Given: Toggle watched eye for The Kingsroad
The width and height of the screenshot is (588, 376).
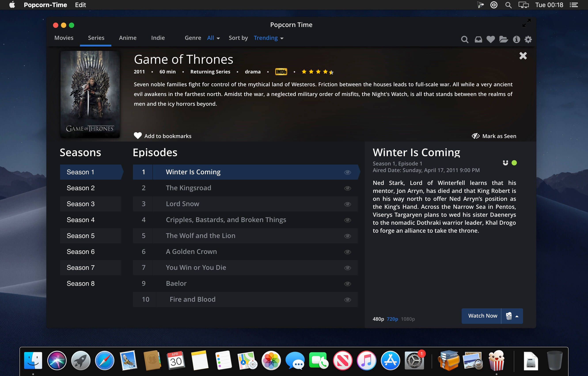Looking at the screenshot, I should [x=347, y=188].
